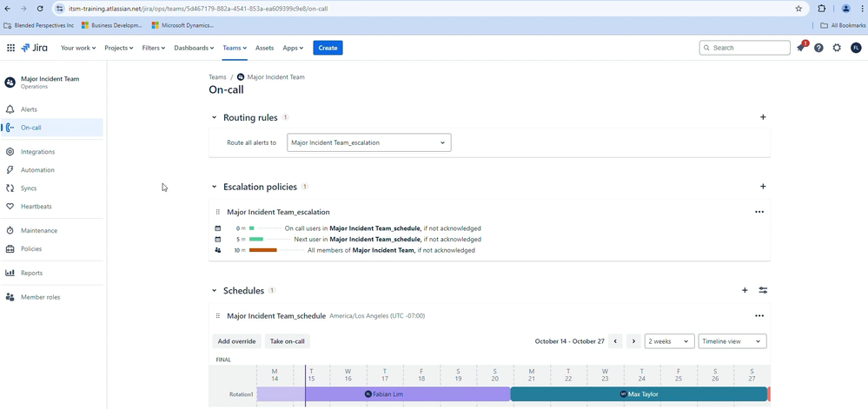
Task: Open Alerts in the sidebar
Action: tap(51, 109)
